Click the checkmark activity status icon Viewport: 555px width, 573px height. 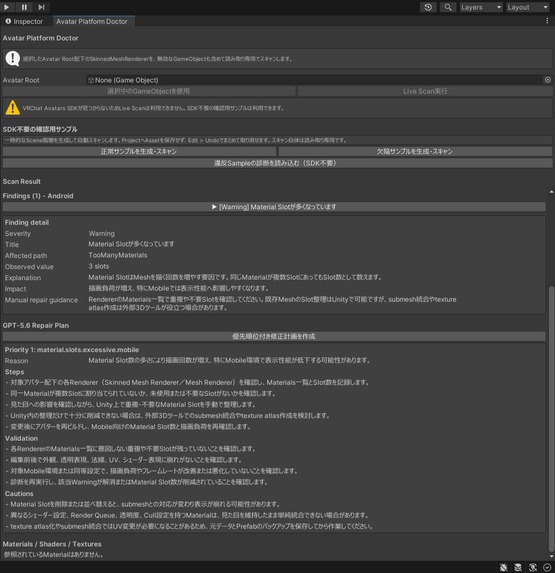[547, 567]
